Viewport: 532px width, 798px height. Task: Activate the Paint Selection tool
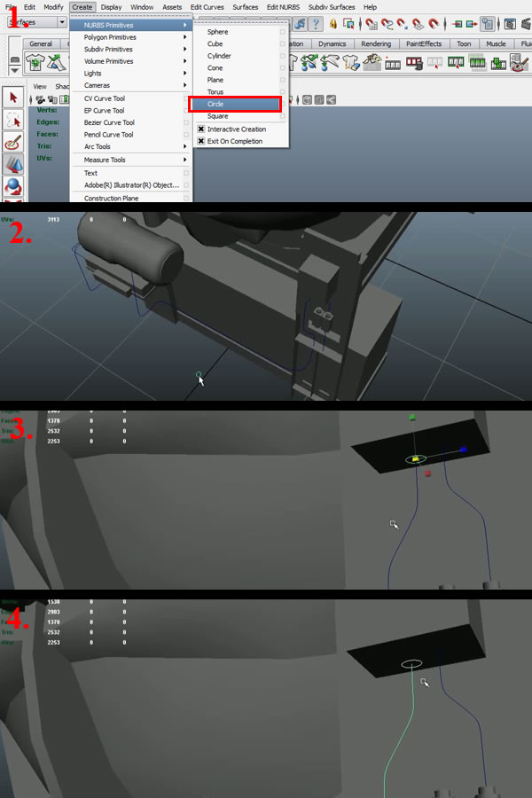[x=13, y=142]
